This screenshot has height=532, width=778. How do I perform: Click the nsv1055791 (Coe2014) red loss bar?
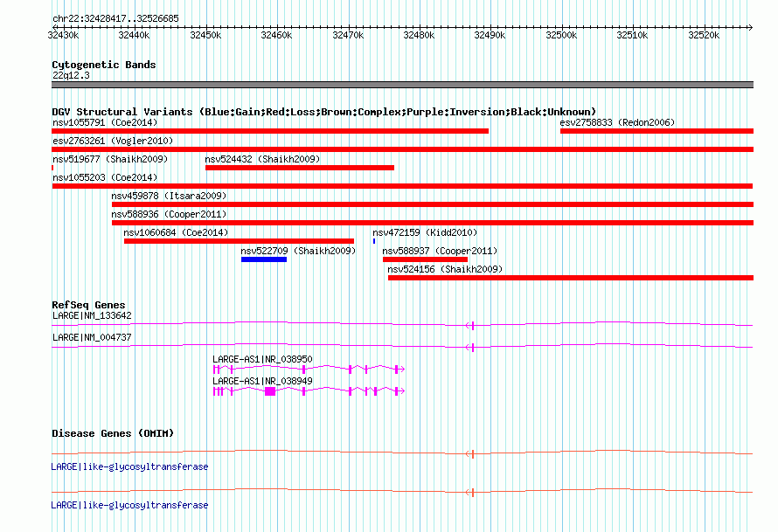tap(270, 131)
